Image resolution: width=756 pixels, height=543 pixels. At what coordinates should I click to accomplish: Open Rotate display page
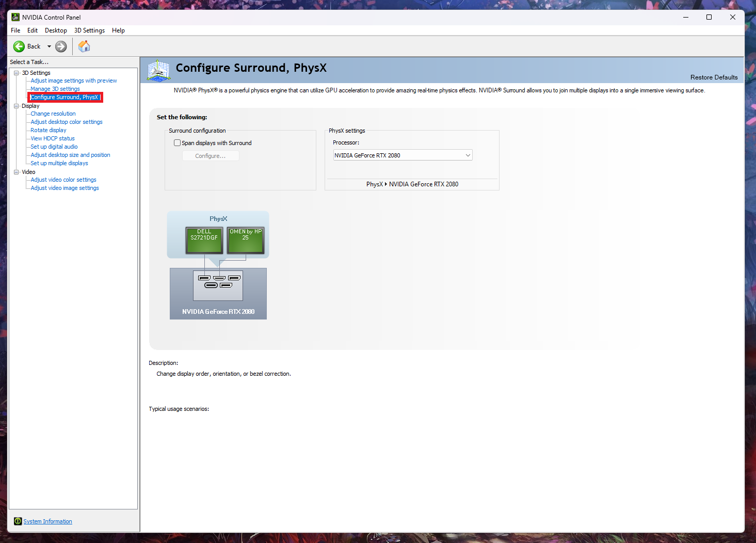(49, 130)
